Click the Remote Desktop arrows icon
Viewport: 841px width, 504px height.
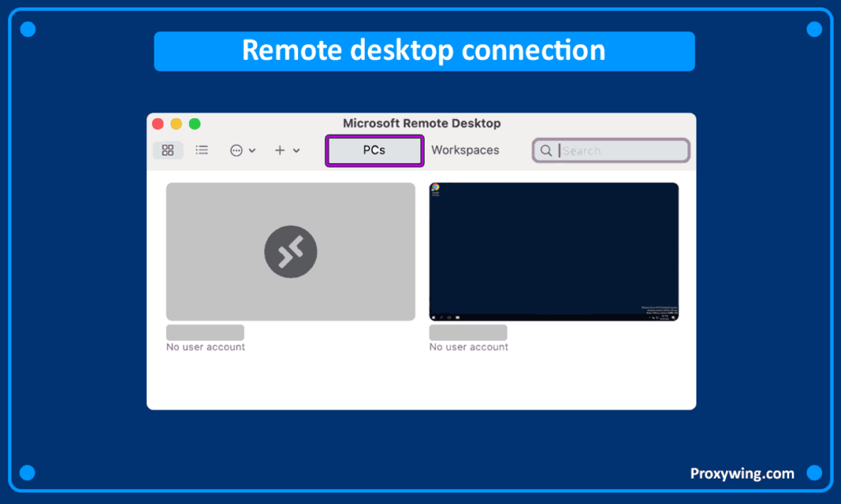pos(291,251)
